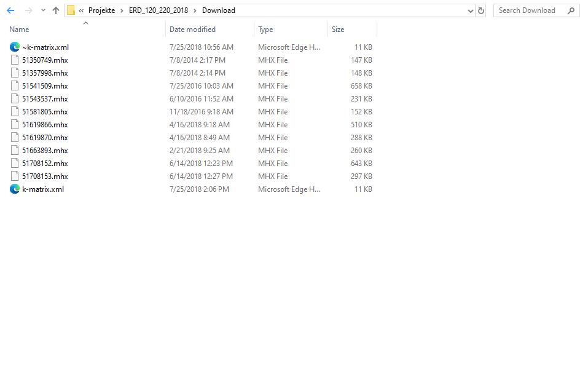Image resolution: width=588 pixels, height=388 pixels.
Task: Click size value 643 KB
Action: pyautogui.click(x=361, y=164)
